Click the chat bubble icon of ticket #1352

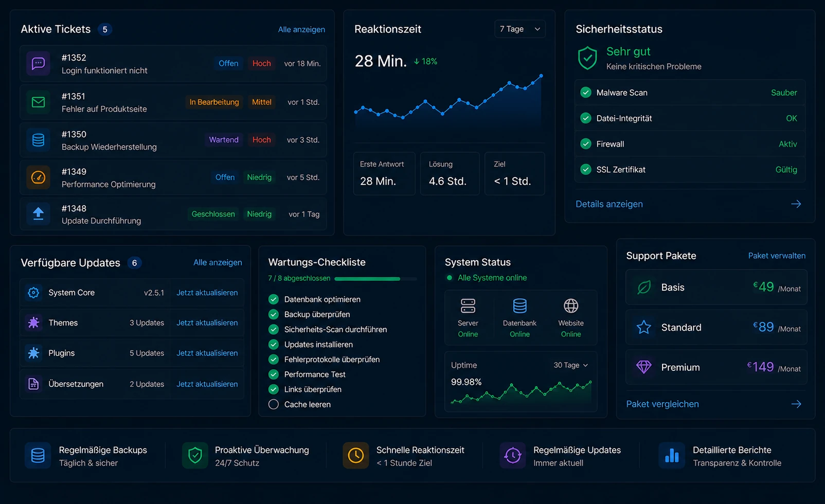pyautogui.click(x=38, y=63)
